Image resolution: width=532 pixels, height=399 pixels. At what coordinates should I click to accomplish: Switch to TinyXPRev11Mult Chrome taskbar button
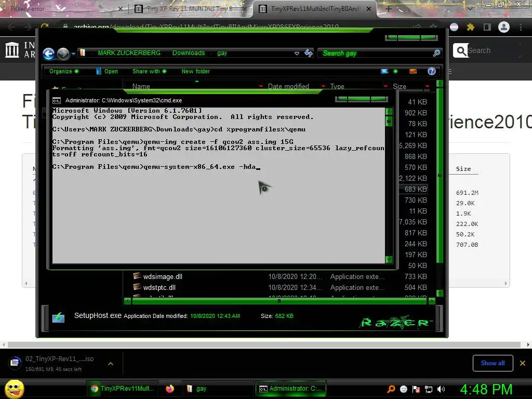(123, 389)
